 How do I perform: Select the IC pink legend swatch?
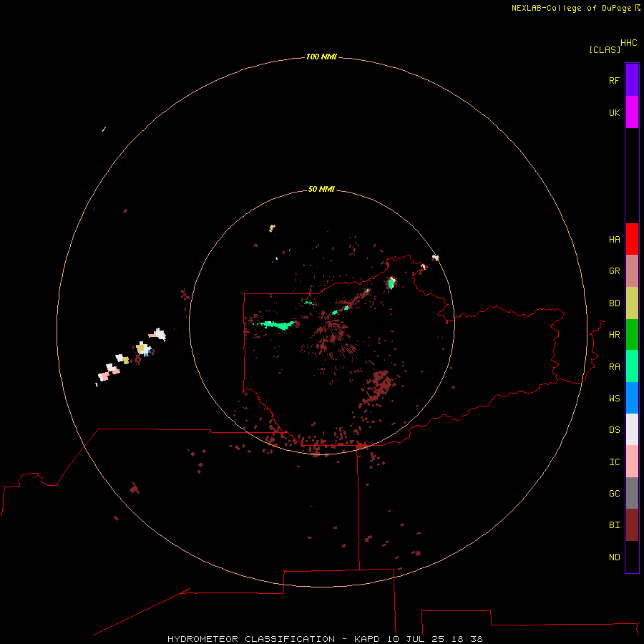pyautogui.click(x=632, y=462)
